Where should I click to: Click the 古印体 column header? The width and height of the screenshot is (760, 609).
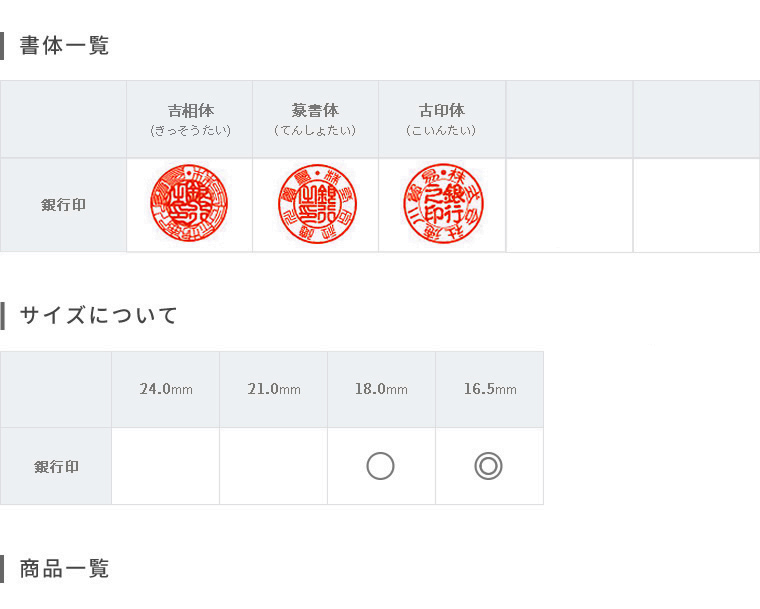tap(442, 119)
